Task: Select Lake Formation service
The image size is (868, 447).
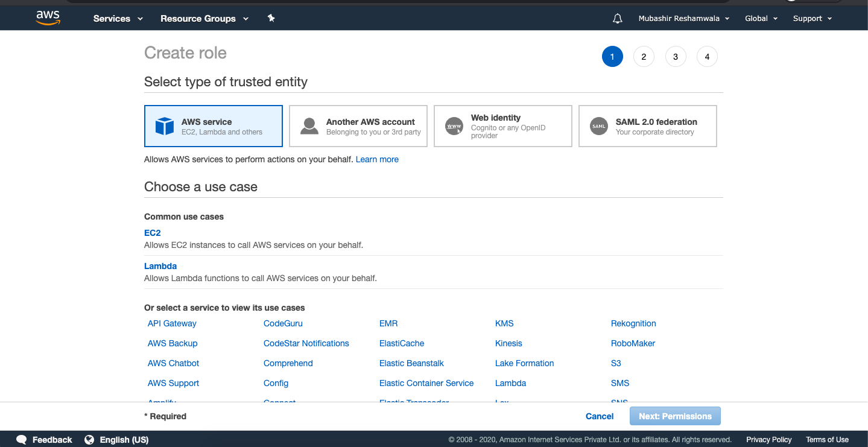Action: (524, 363)
